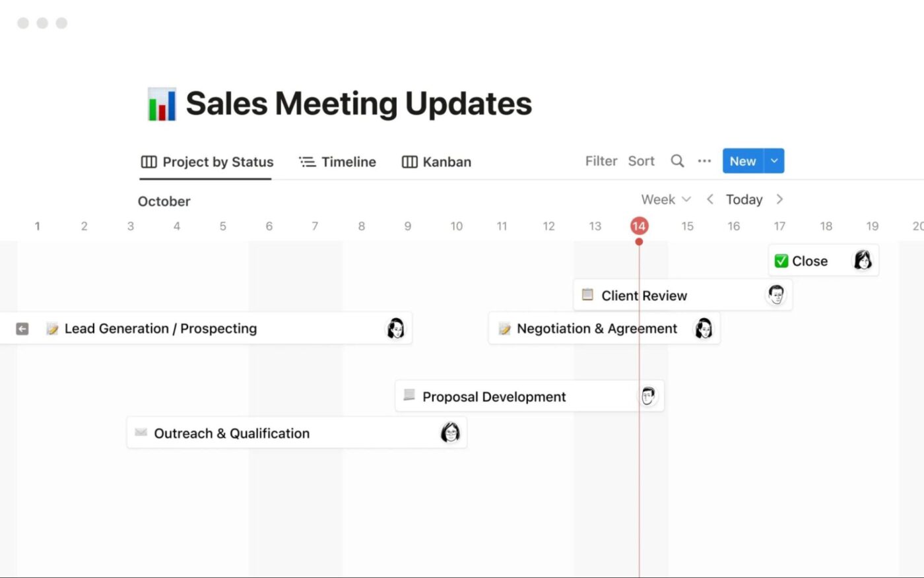Open the Week timescale dropdown
924x578 pixels.
pos(665,199)
